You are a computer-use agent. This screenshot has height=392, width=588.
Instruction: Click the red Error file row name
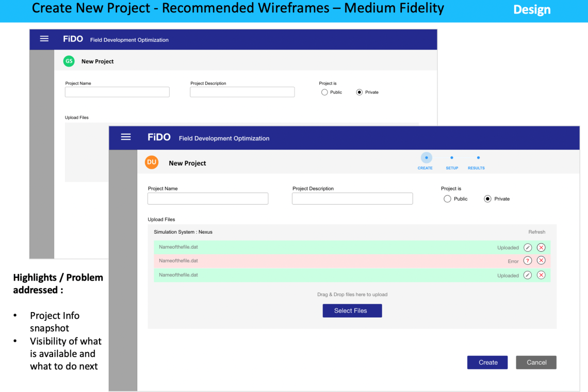coord(178,260)
